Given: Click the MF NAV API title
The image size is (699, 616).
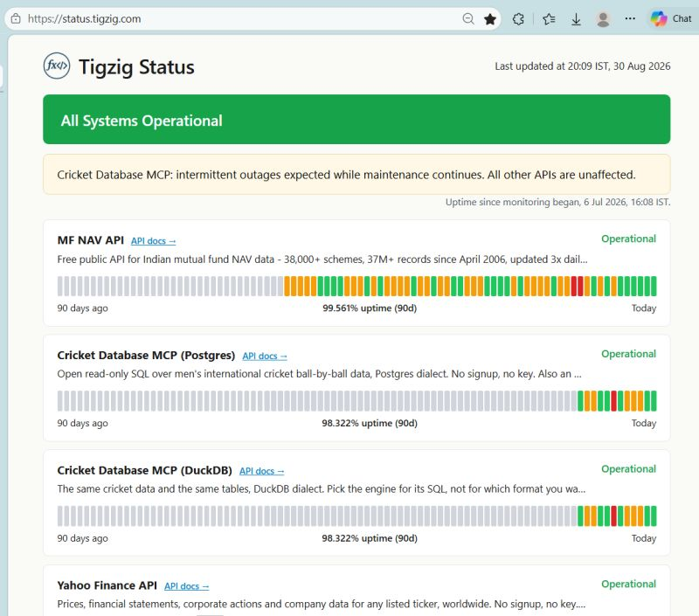Looking at the screenshot, I should pos(91,240).
